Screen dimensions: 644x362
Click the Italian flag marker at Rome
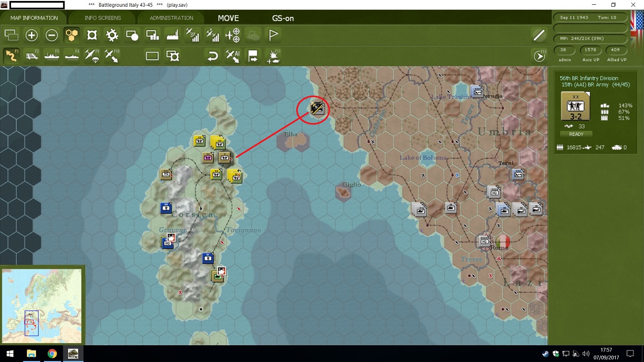(x=502, y=241)
